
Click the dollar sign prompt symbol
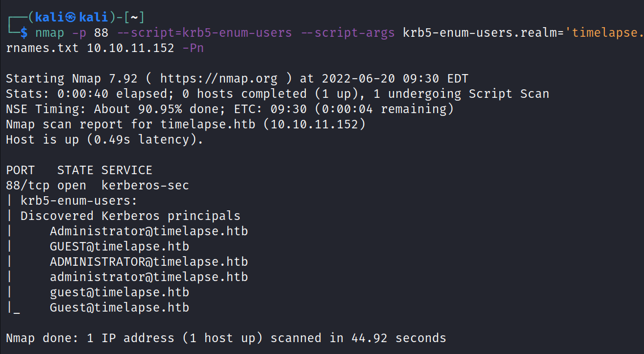pos(24,32)
